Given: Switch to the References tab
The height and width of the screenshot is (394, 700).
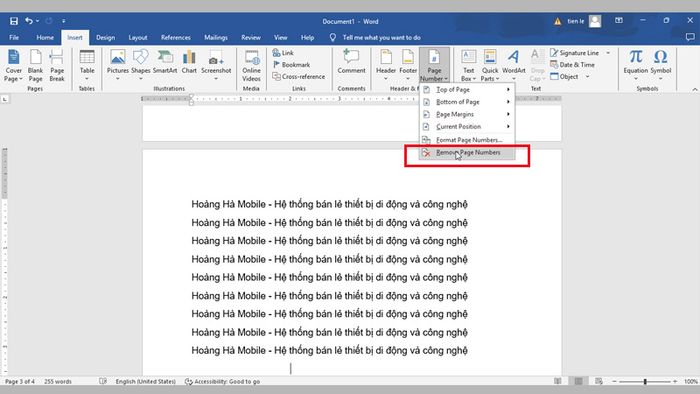Looking at the screenshot, I should 175,37.
